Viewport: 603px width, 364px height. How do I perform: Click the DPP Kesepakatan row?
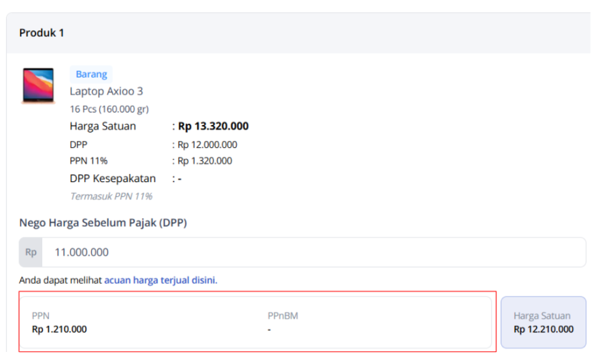126,179
